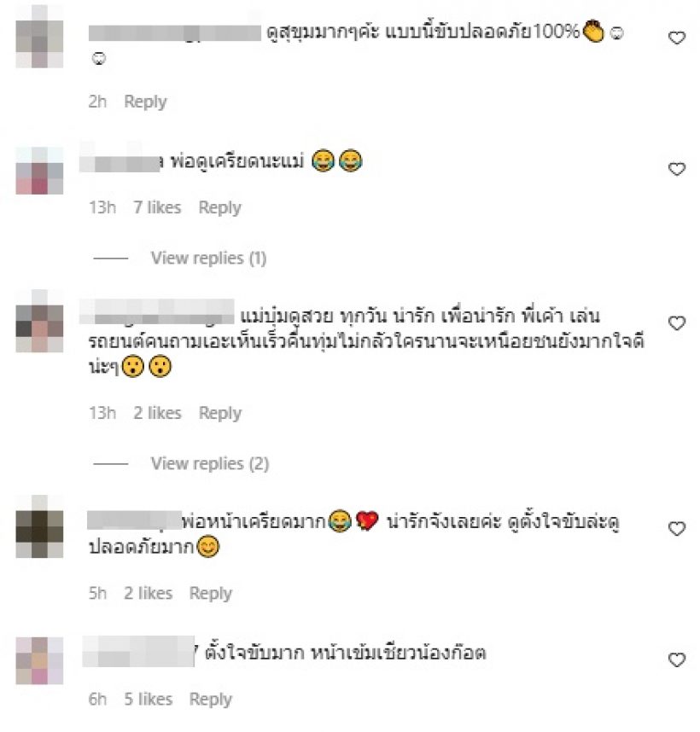Open first commenter's profile picture

click(39, 37)
